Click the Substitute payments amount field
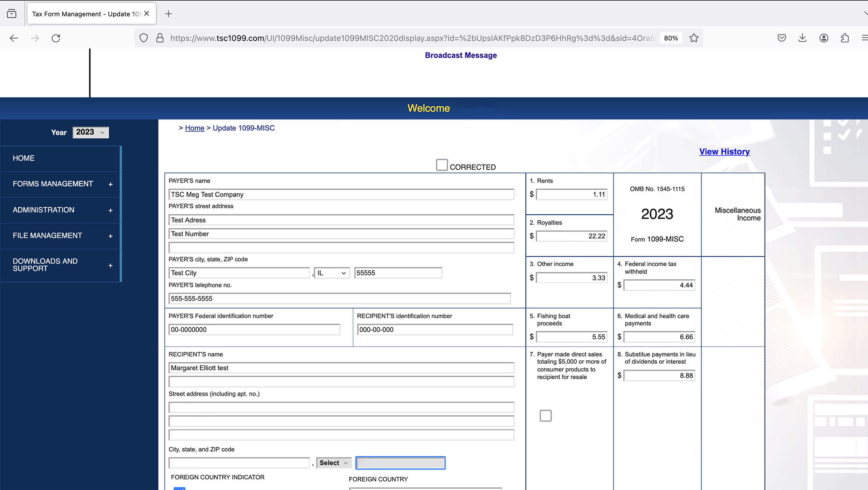Screen dimensions: 868x490 (x=659, y=375)
